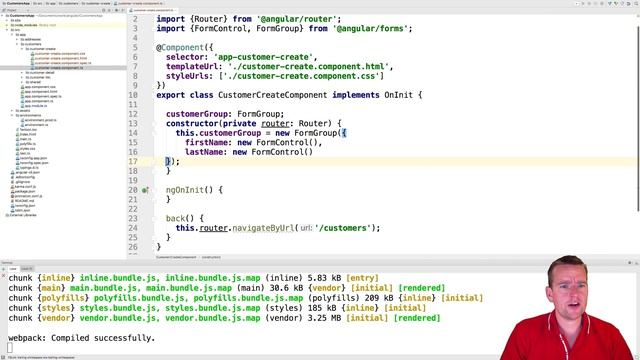The height and width of the screenshot is (360, 640).
Task: Add a new terminal session with plus icon
Action: point(3,269)
